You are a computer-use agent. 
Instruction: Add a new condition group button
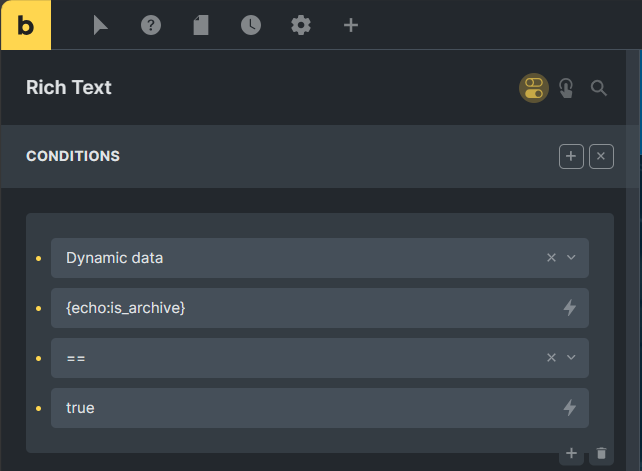click(x=571, y=156)
